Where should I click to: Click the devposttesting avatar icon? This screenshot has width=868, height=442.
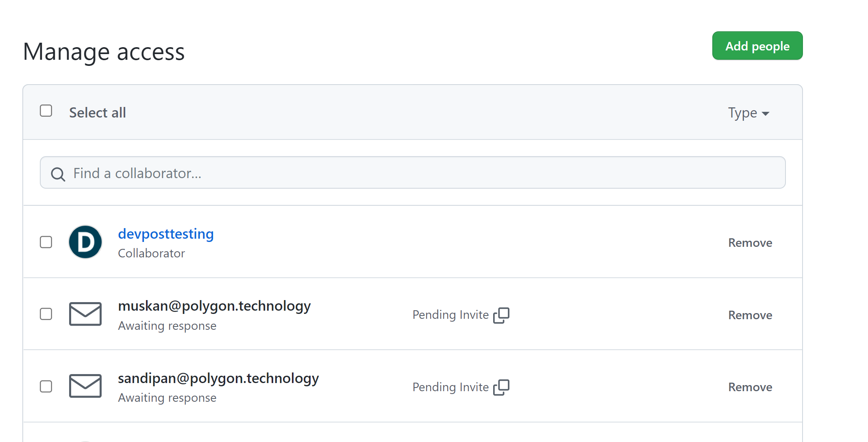(x=85, y=242)
